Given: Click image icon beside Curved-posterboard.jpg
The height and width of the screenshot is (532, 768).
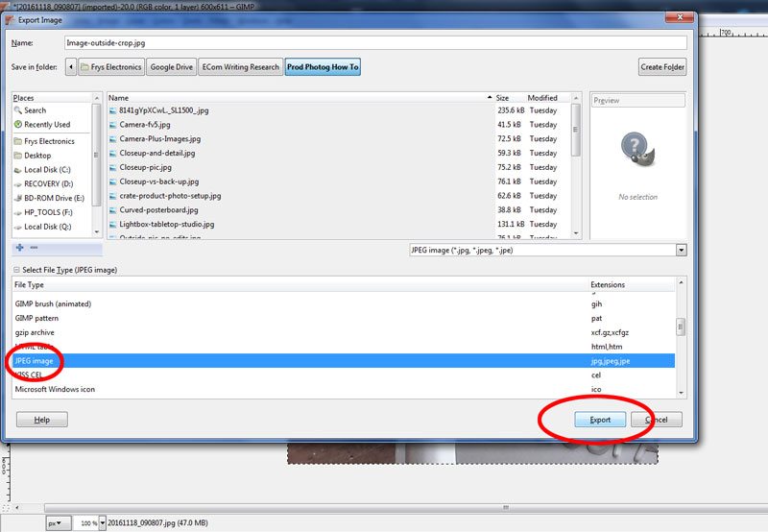Looking at the screenshot, I should point(113,210).
